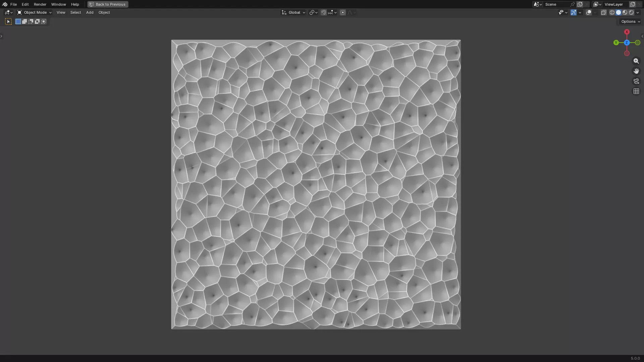Viewport: 644px width, 362px height.
Task: Toggle the viewport gizmos display
Action: point(574,12)
